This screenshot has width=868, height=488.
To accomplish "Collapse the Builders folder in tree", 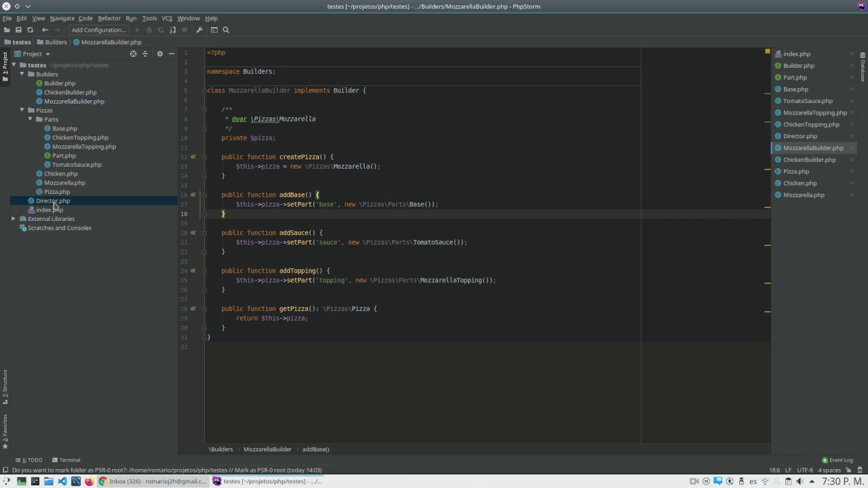I will tap(22, 74).
